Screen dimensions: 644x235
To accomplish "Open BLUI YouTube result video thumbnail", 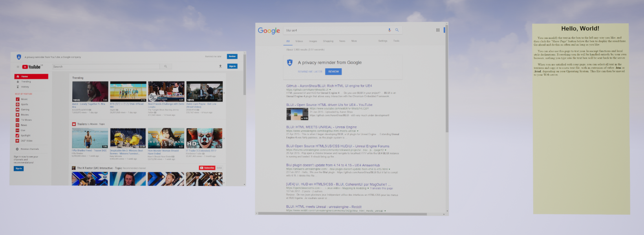I will [297, 114].
